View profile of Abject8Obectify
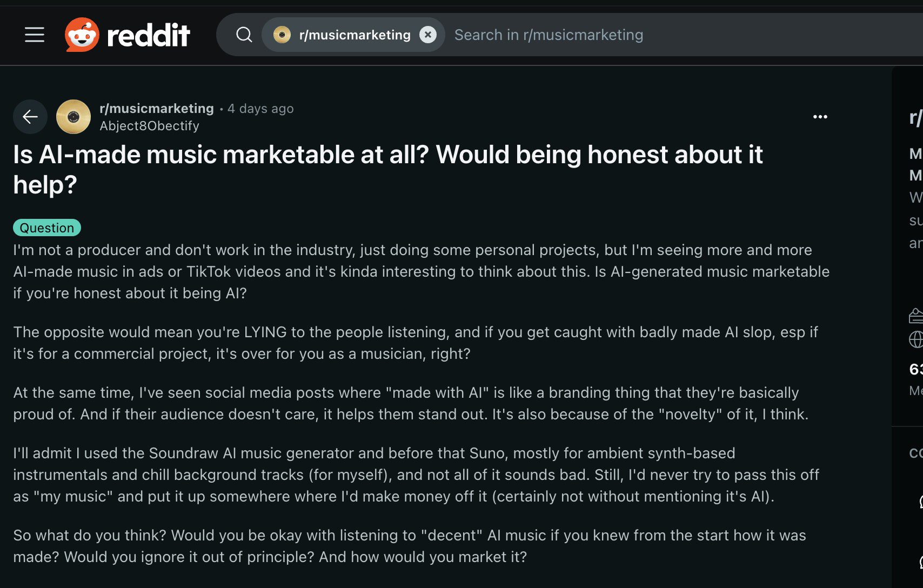The image size is (923, 588). click(150, 126)
